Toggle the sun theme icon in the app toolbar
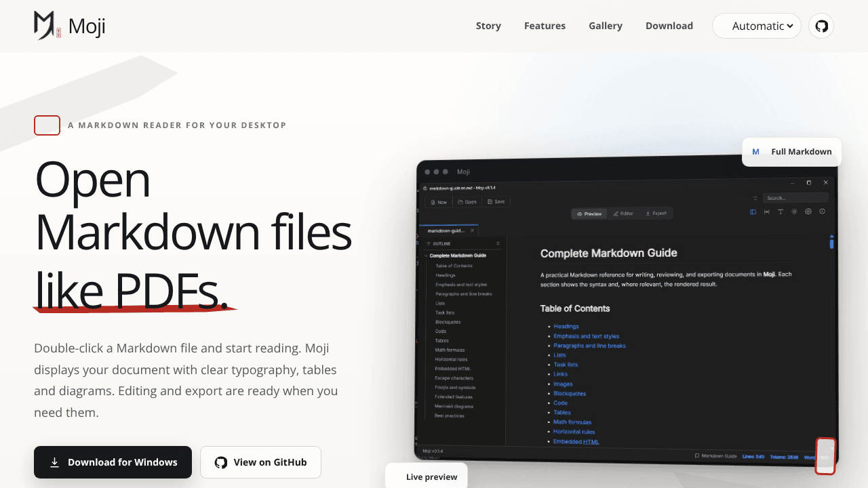 794,211
